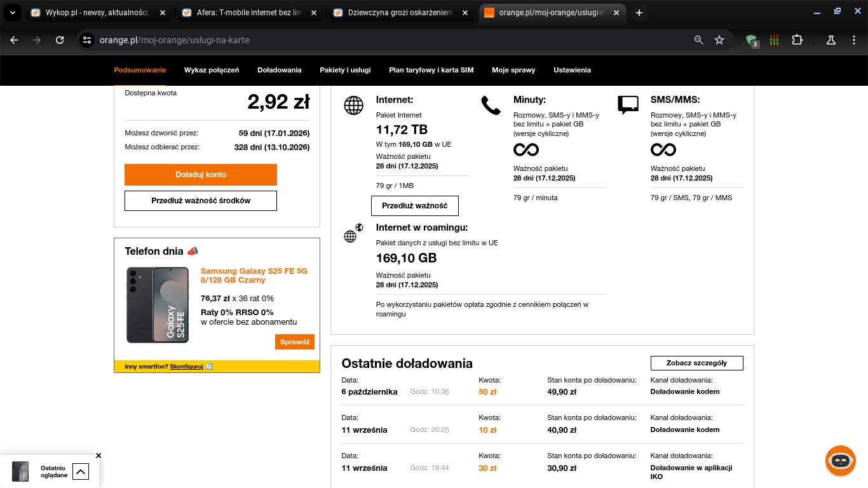This screenshot has width=868, height=488.
Task: Click the Zobacz szczegóły button
Action: (x=696, y=363)
